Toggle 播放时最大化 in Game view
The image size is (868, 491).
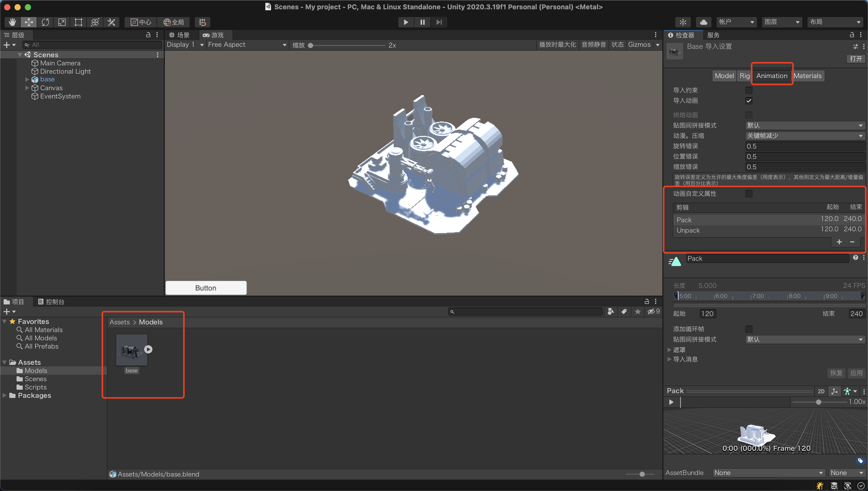557,45
